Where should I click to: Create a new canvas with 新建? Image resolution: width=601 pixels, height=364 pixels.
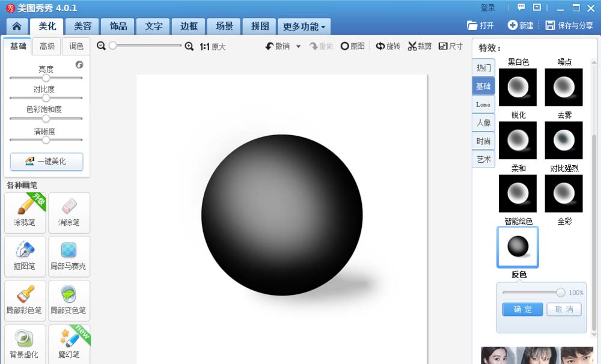pos(520,25)
